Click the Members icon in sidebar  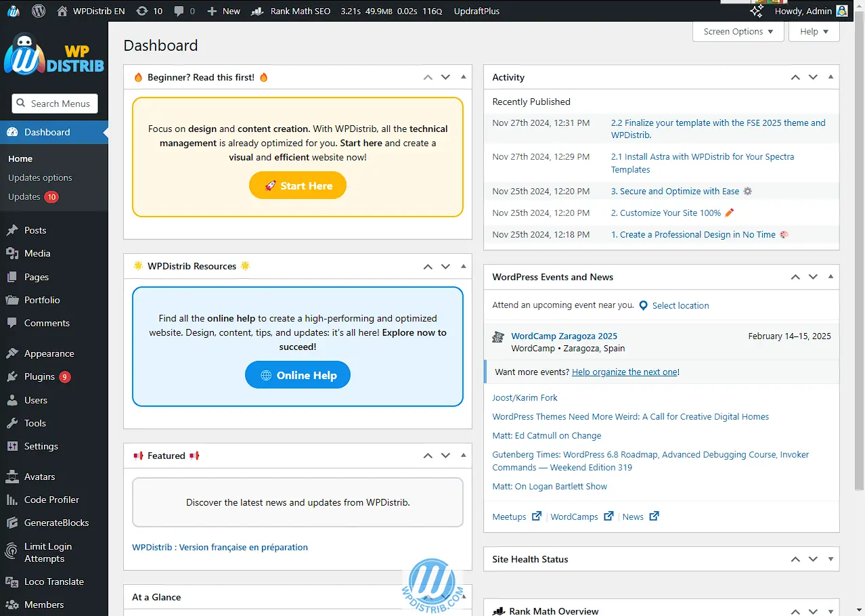(12, 604)
